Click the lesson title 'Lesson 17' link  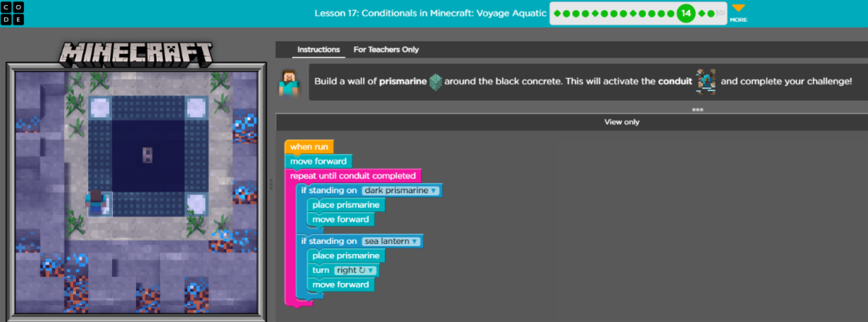click(x=430, y=13)
